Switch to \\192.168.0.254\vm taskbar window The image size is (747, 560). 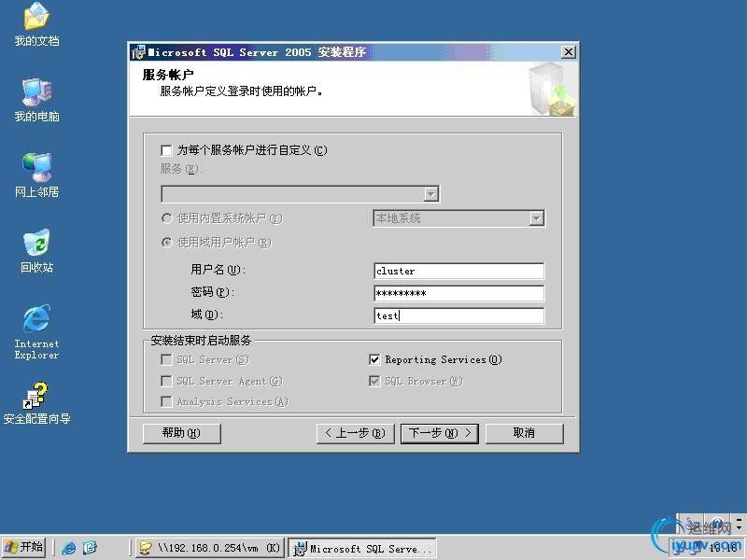click(x=210, y=548)
